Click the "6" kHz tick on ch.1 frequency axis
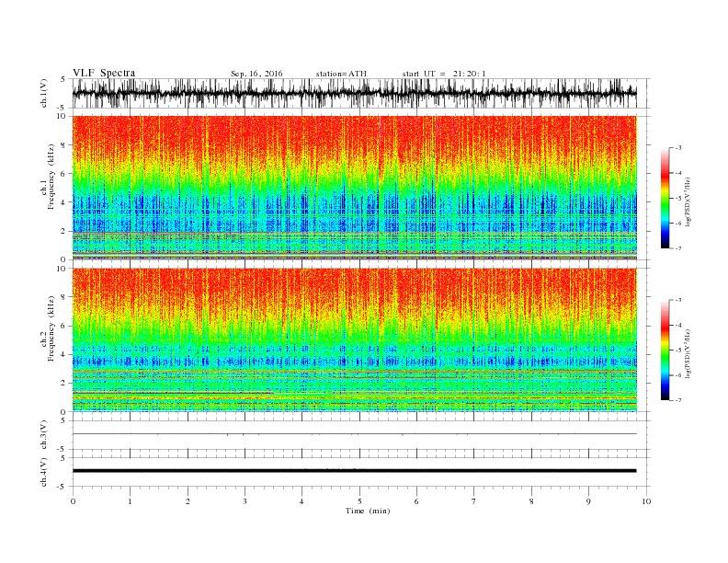Screen dimensions: 728x563 (x=64, y=174)
